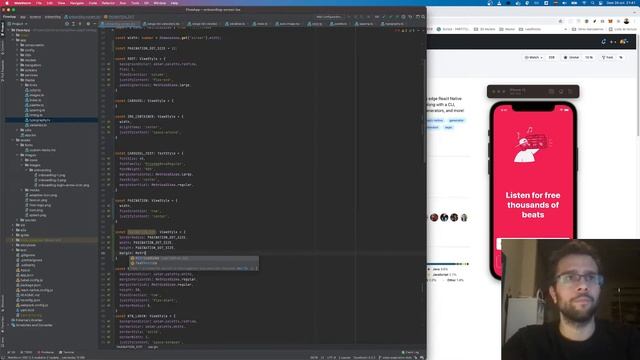
Task: Click the macOS Spotlight search icon
Action: (592, 3)
